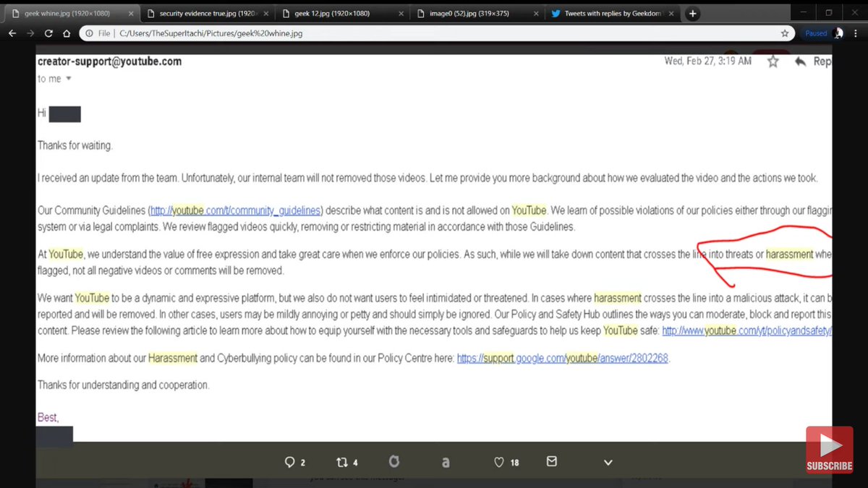
Task: Click the red YouTube Subscribe button
Action: (x=830, y=450)
